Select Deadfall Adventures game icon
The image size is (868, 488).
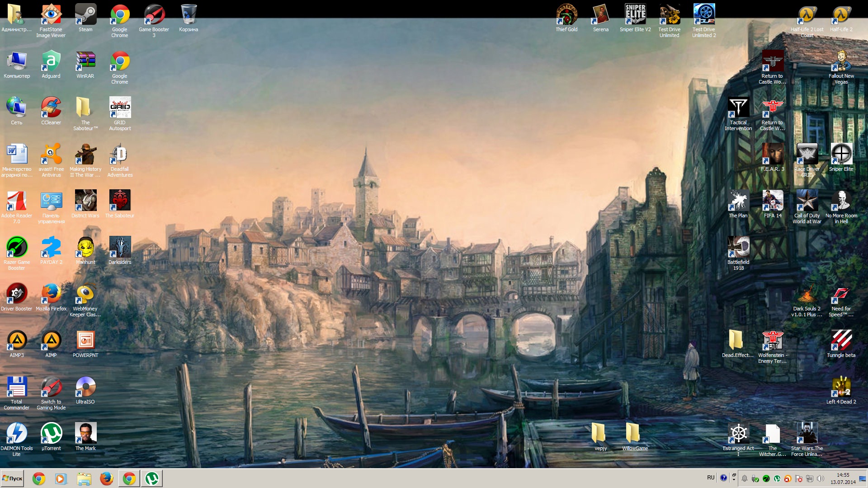click(x=120, y=160)
